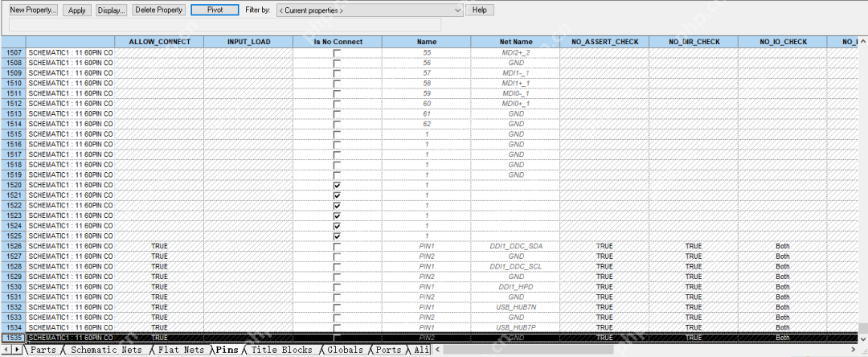Select row header 1535

pyautogui.click(x=13, y=338)
